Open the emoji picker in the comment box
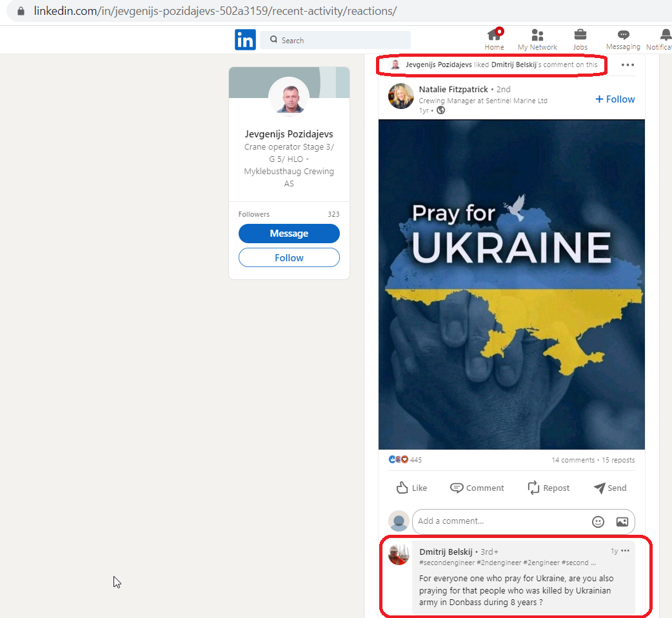 pos(598,522)
